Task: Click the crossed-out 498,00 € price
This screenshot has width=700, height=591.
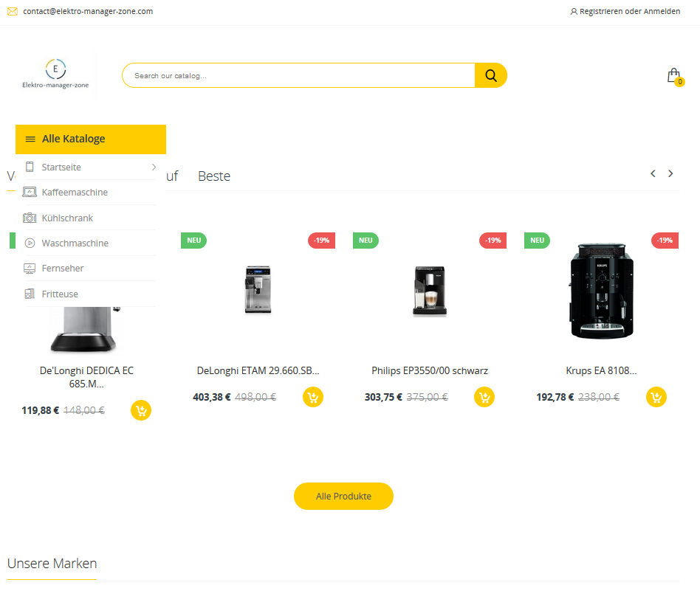Action: point(255,397)
